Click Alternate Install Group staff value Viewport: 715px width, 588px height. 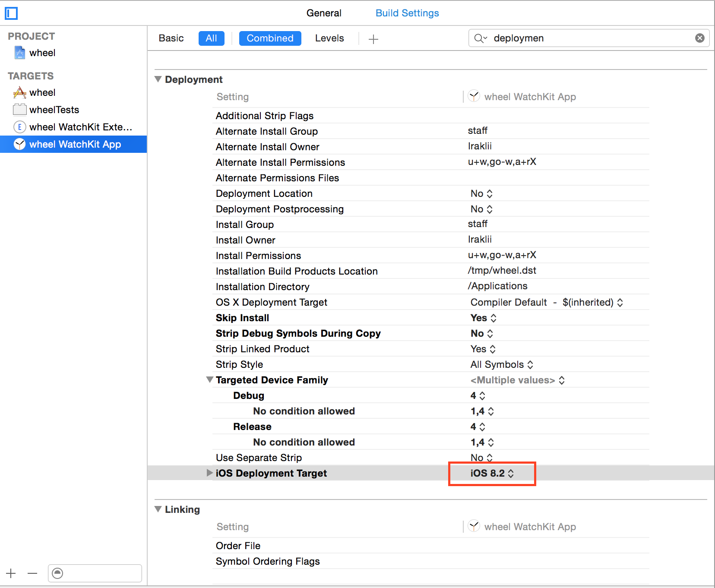pos(478,130)
